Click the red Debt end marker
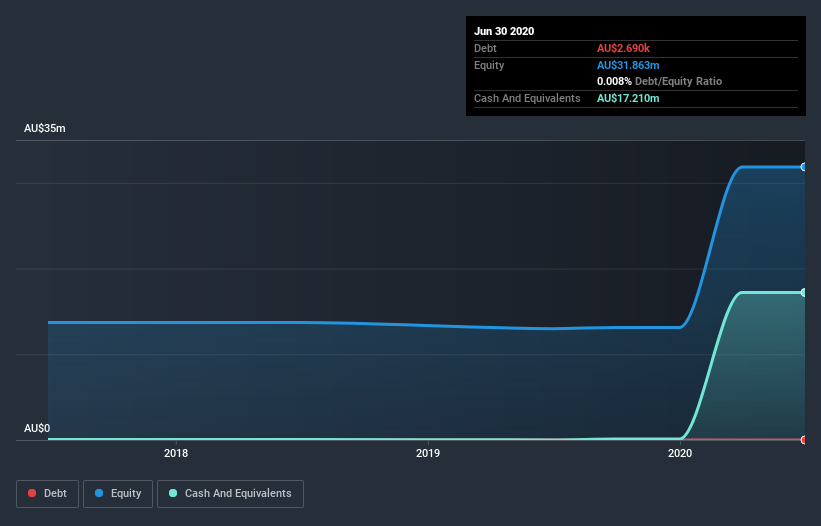The image size is (821, 526). pyautogui.click(x=804, y=440)
